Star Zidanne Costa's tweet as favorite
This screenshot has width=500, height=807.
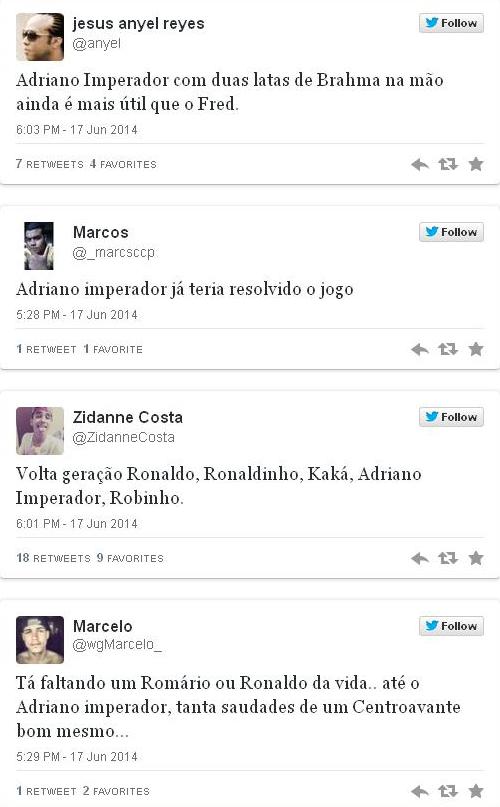[x=476, y=558]
